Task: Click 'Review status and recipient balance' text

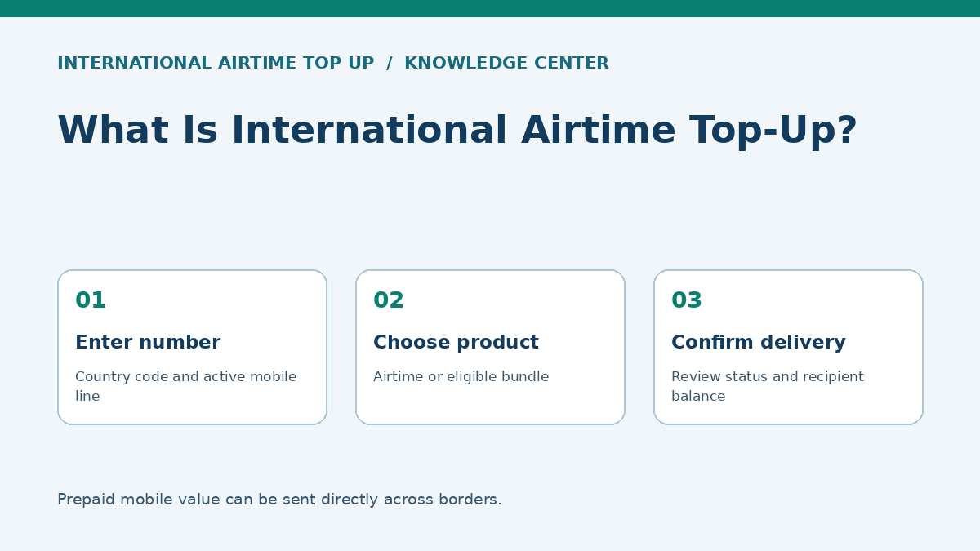Action: 768,387
